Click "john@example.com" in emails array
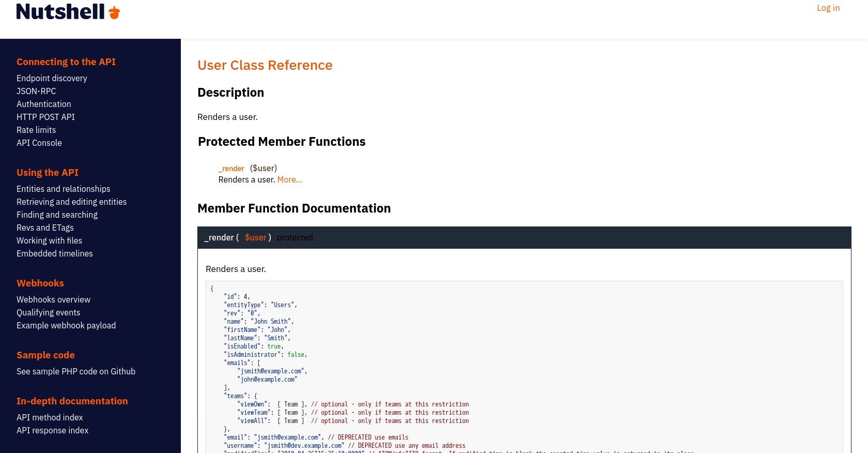Image resolution: width=868 pixels, height=453 pixels. 267,380
